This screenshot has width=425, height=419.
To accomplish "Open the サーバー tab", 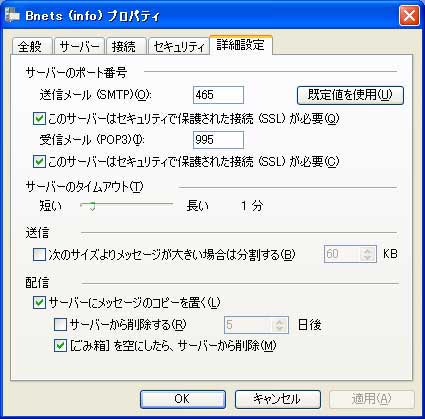I will [x=79, y=46].
